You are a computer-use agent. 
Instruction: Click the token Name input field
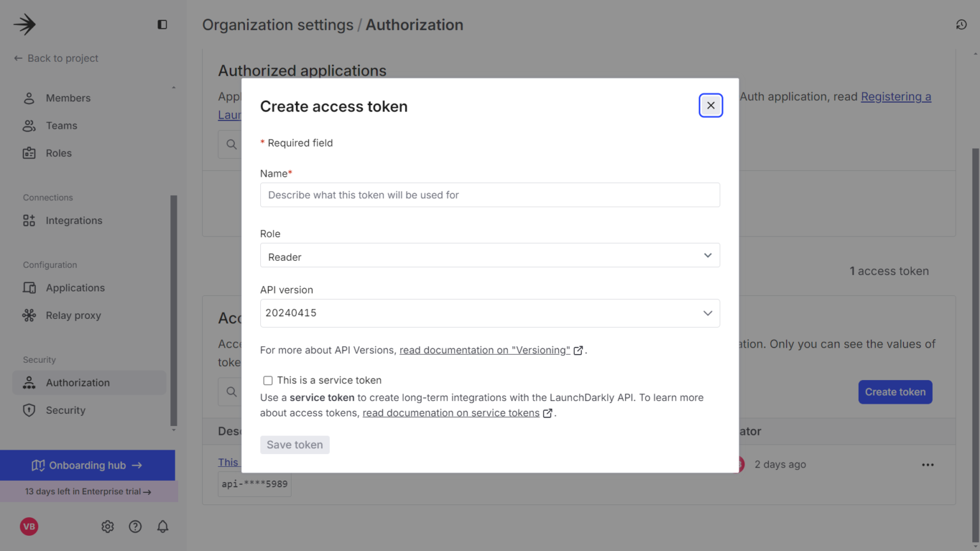pos(489,195)
